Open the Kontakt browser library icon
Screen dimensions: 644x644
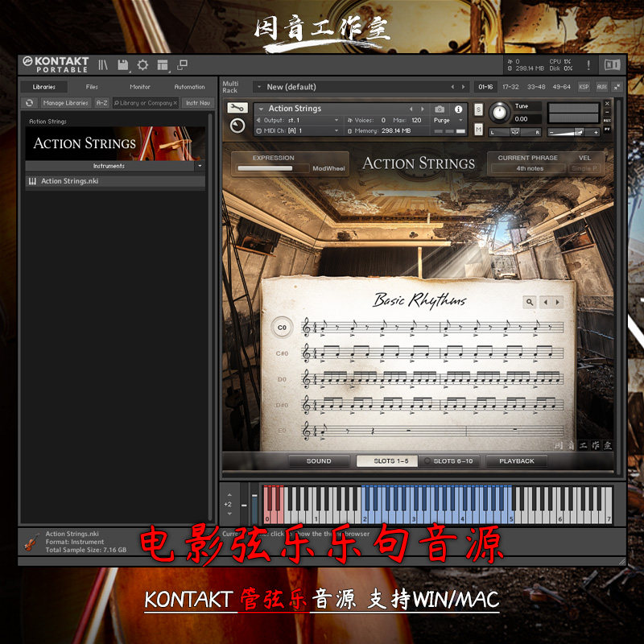[103, 65]
